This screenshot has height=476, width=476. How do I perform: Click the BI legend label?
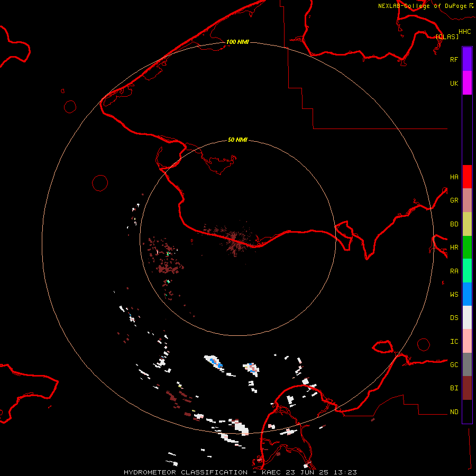point(454,388)
